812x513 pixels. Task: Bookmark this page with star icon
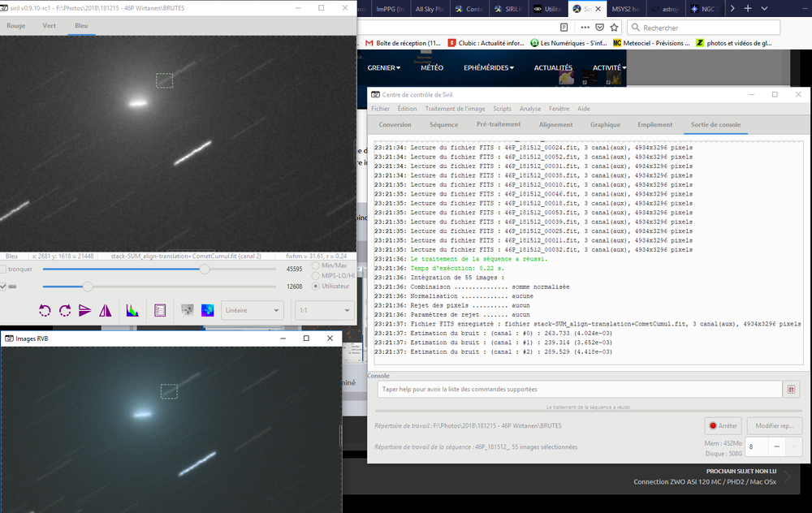click(614, 28)
